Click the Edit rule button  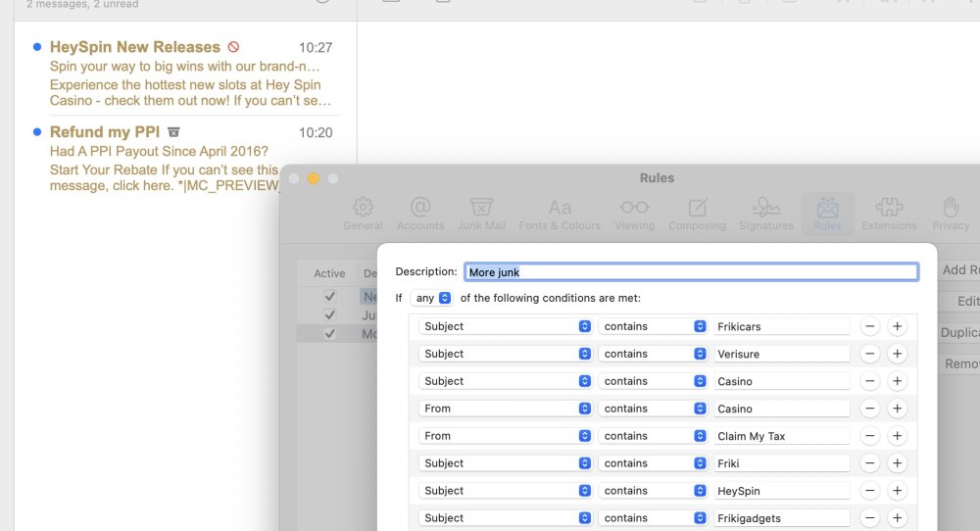tap(958, 301)
